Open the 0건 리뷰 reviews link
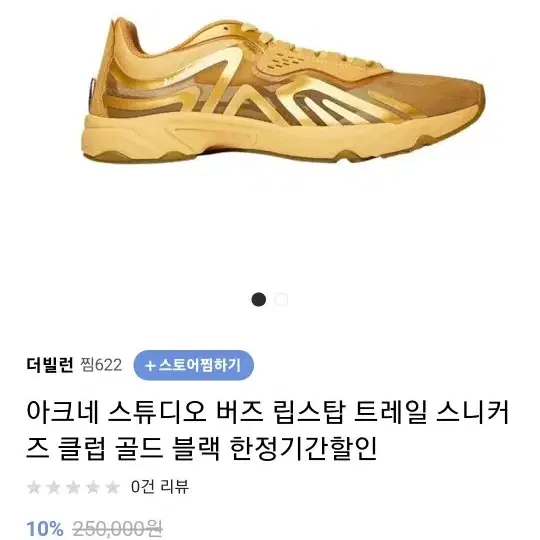 [x=160, y=487]
